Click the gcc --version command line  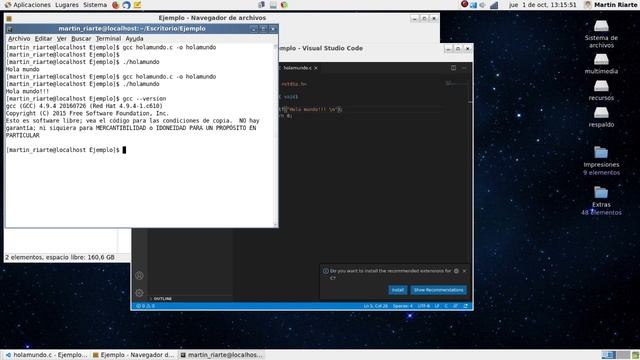pyautogui.click(x=86, y=99)
